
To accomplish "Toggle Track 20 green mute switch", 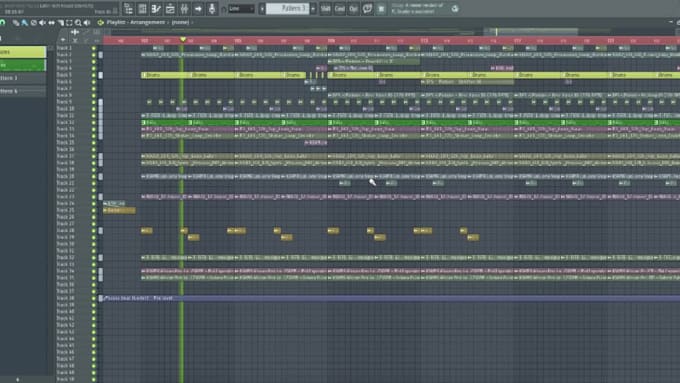I will click(x=93, y=177).
